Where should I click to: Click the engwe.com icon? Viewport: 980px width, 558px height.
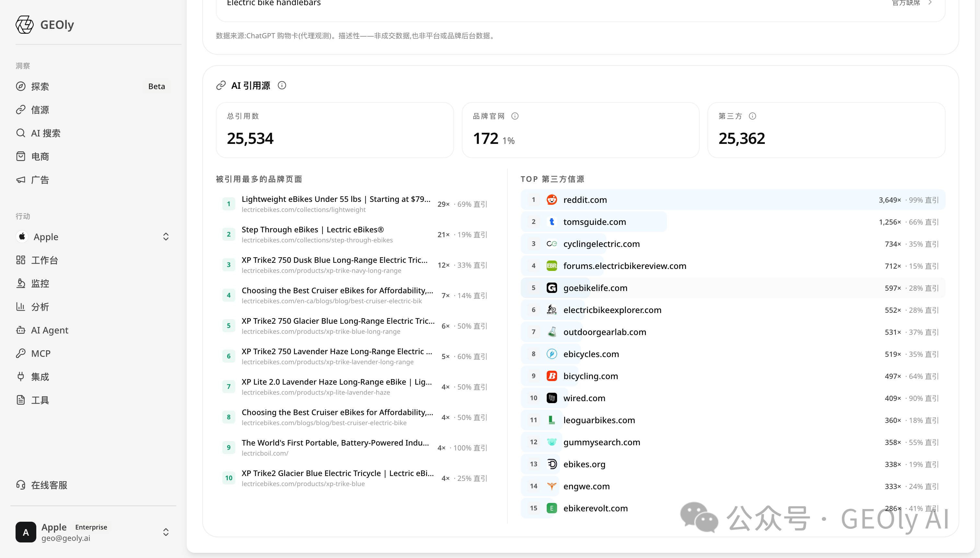point(552,486)
